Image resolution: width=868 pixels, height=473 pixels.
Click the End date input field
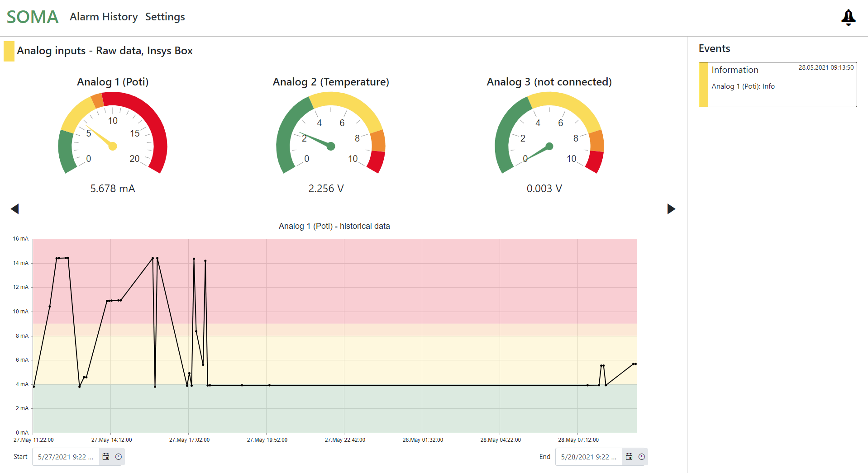pos(589,457)
